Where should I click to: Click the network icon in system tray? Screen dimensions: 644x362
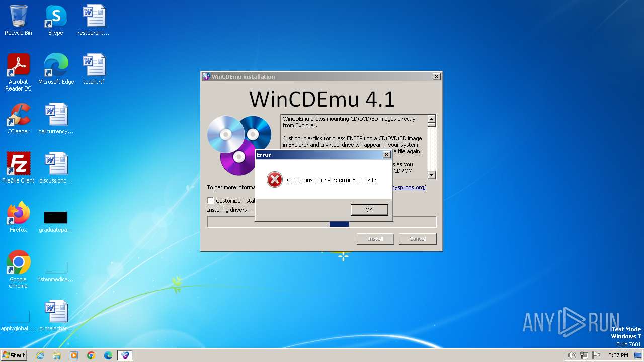(584, 355)
